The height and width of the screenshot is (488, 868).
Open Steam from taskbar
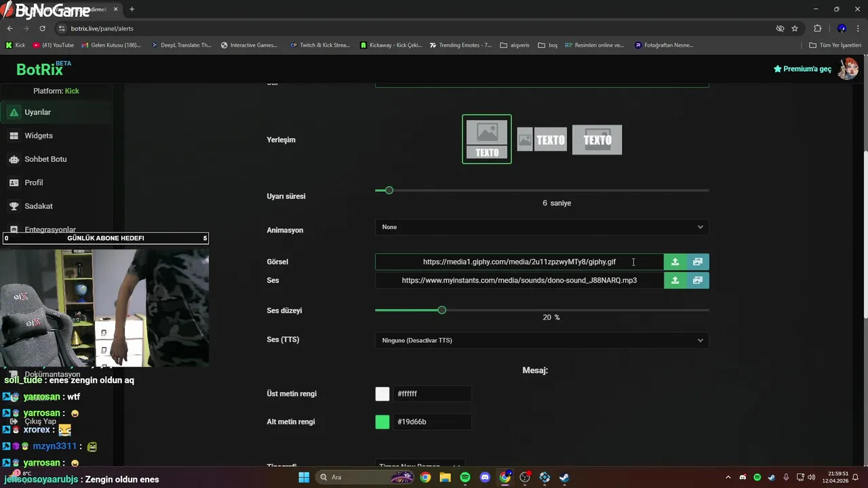(564, 477)
